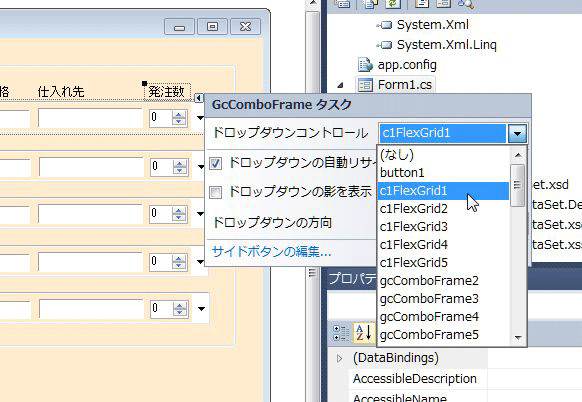Collapse the Form1.cs tree node
Screen dimensions: 582x402
coord(340,85)
